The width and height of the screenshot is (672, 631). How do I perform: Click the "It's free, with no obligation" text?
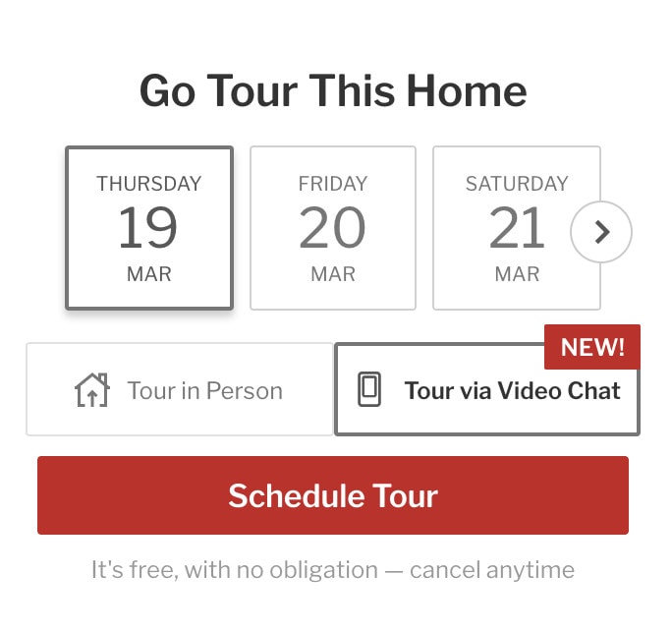click(234, 569)
